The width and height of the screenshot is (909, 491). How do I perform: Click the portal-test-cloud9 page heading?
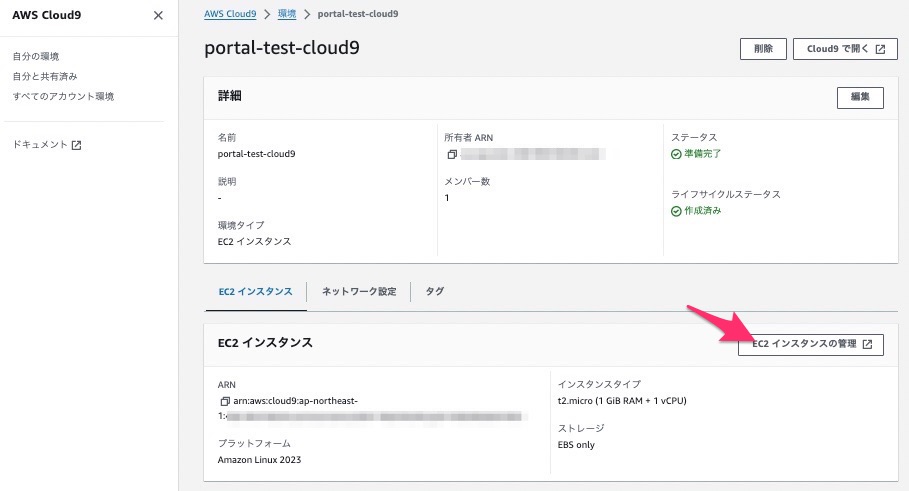pyautogui.click(x=282, y=48)
